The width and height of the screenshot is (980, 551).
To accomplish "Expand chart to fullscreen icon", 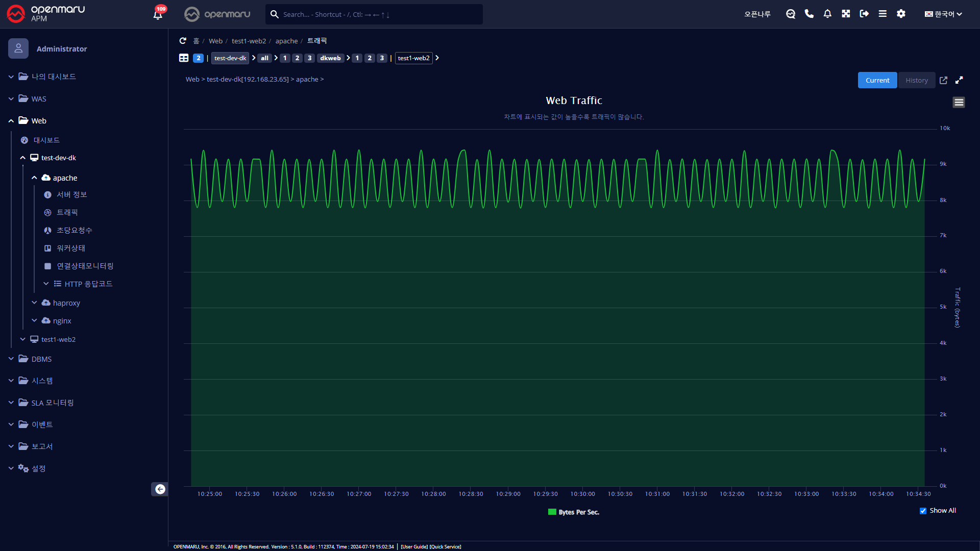I will click(x=959, y=80).
